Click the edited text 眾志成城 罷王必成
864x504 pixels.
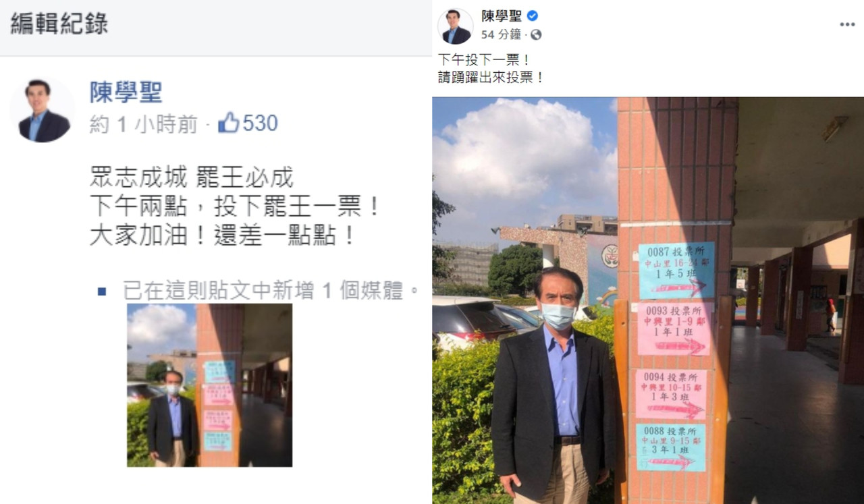point(192,177)
